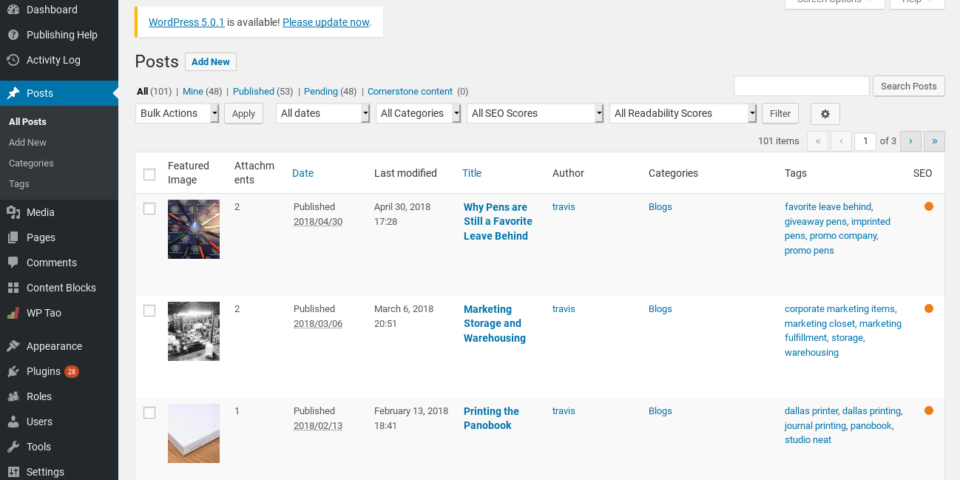The height and width of the screenshot is (480, 960).
Task: Open Categories submenu item under Posts
Action: (31, 163)
